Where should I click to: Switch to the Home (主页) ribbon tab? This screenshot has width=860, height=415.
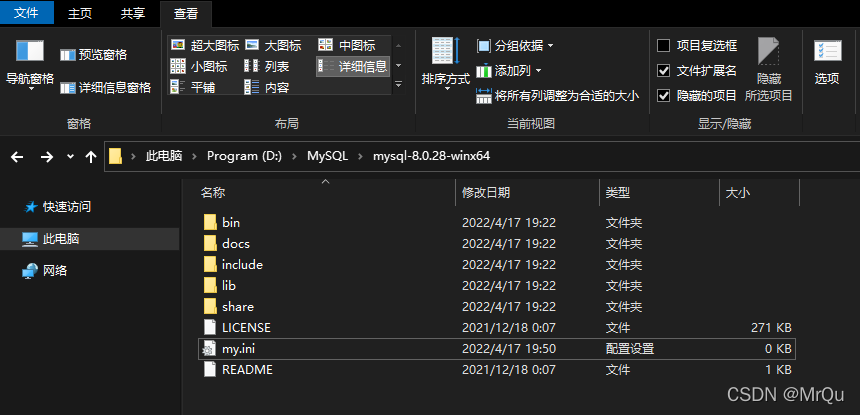coord(80,14)
